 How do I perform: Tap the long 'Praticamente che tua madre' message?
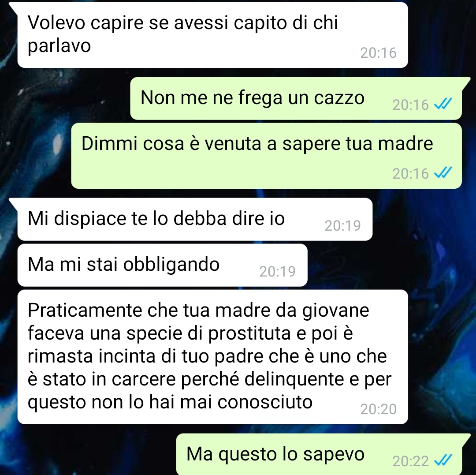click(212, 357)
